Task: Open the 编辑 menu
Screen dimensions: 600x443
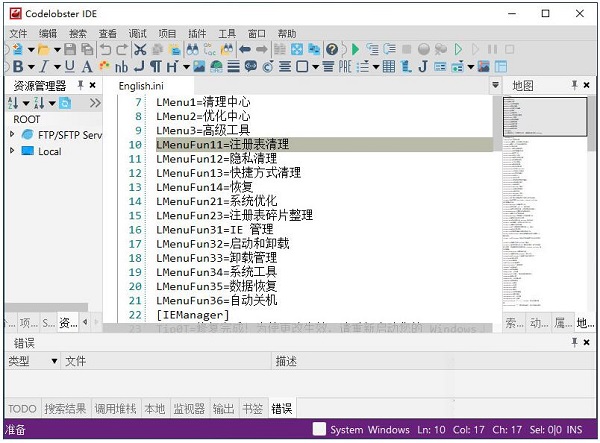Action: 48,34
